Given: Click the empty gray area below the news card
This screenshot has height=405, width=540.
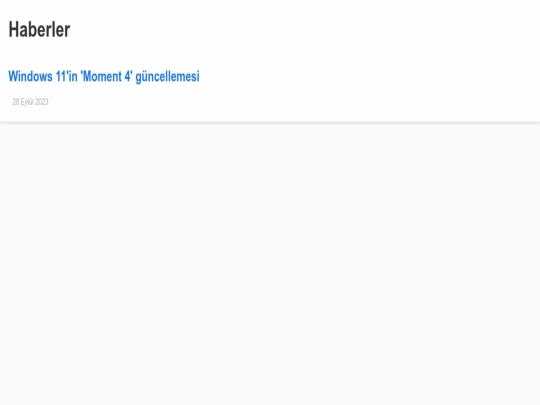Looking at the screenshot, I should coord(270,262).
